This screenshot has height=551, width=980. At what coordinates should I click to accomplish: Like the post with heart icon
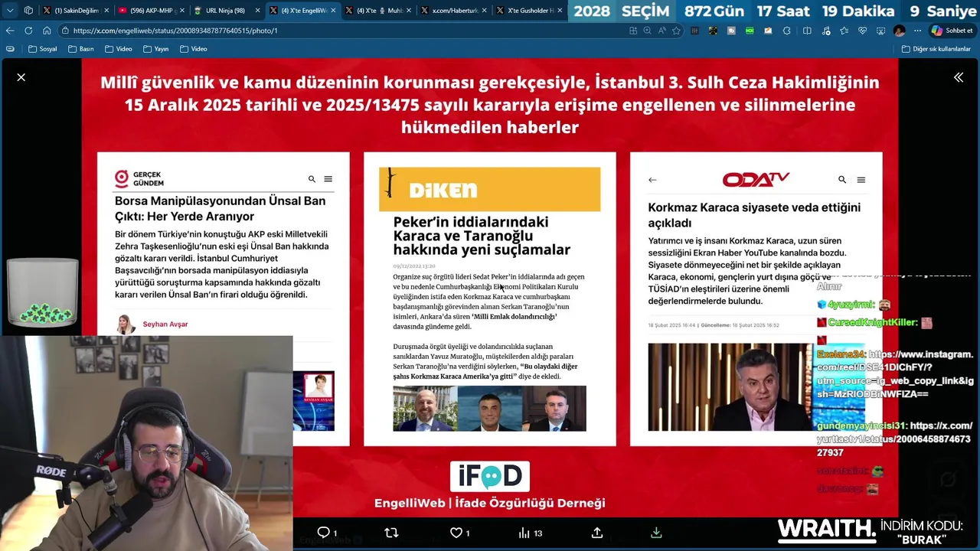click(456, 533)
